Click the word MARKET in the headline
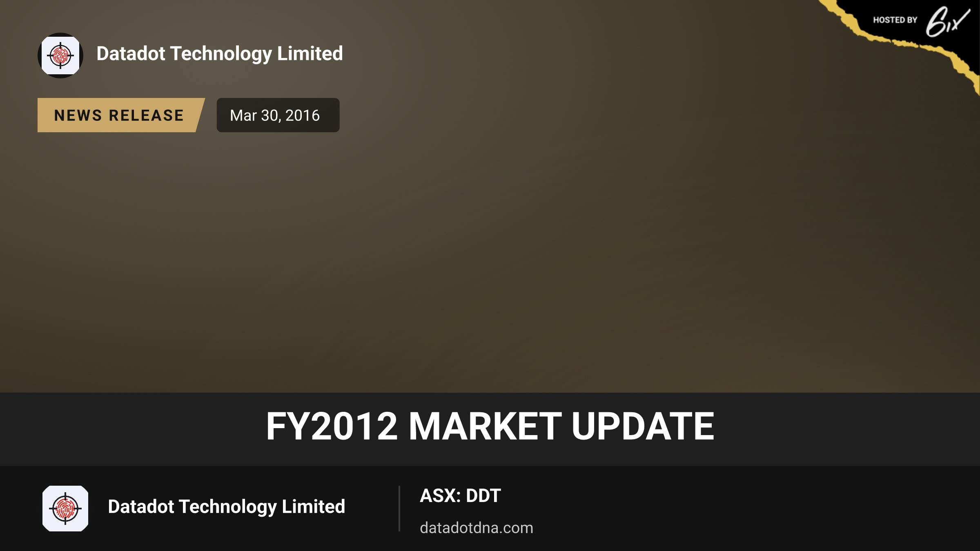Viewport: 980px width, 551px height. point(485,426)
